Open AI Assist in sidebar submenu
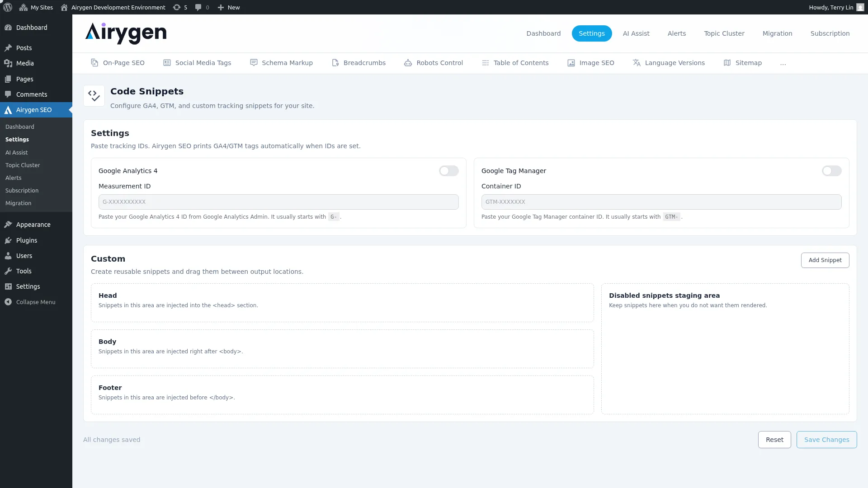This screenshot has height=488, width=868. click(x=17, y=153)
